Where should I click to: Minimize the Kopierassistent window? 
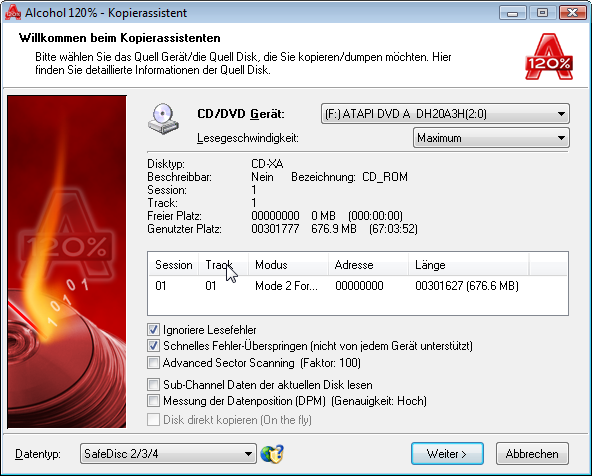512,12
